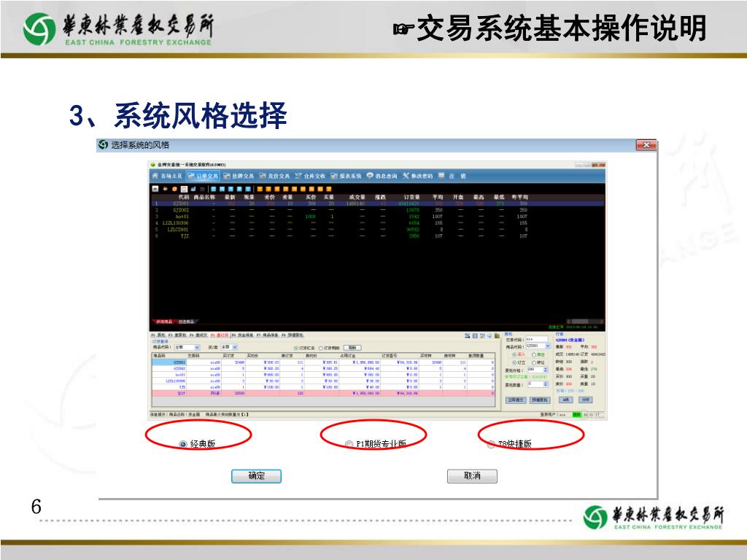Open the F5 查订货 tab

[x=220, y=335]
